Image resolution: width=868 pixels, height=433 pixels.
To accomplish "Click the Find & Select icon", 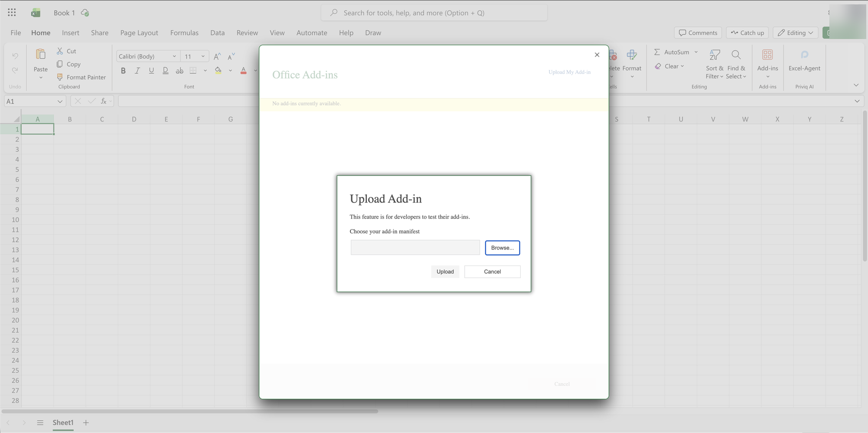I will pyautogui.click(x=736, y=55).
